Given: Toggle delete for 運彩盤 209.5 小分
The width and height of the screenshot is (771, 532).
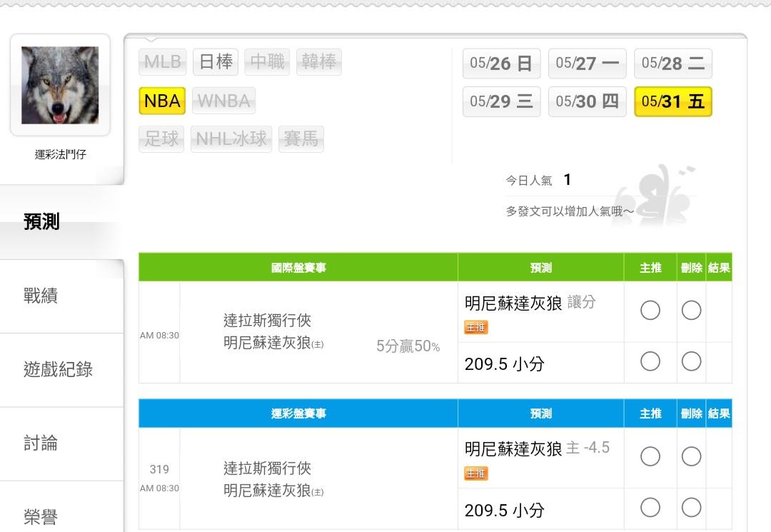Looking at the screenshot, I should point(691,508).
